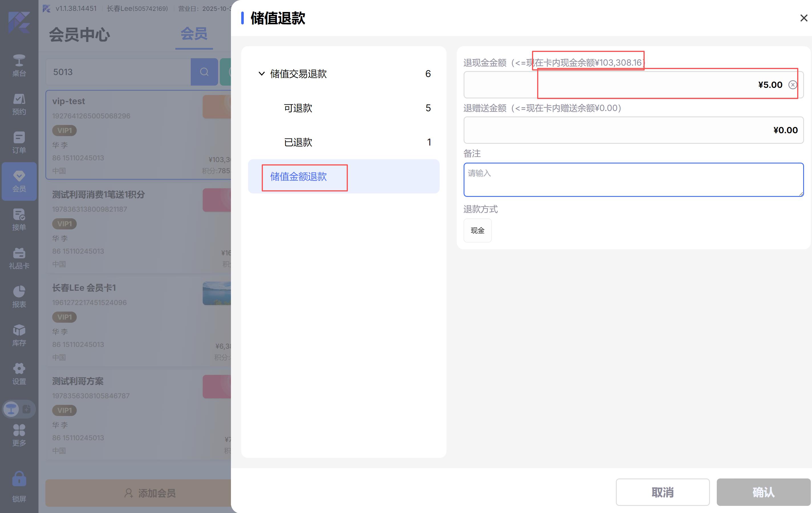Select the 可退款 sub-item
This screenshot has width=812, height=513.
click(x=298, y=108)
